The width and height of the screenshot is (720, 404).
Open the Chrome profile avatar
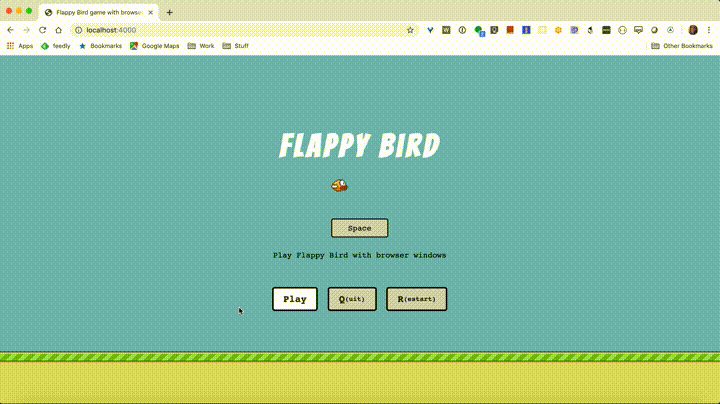(693, 30)
